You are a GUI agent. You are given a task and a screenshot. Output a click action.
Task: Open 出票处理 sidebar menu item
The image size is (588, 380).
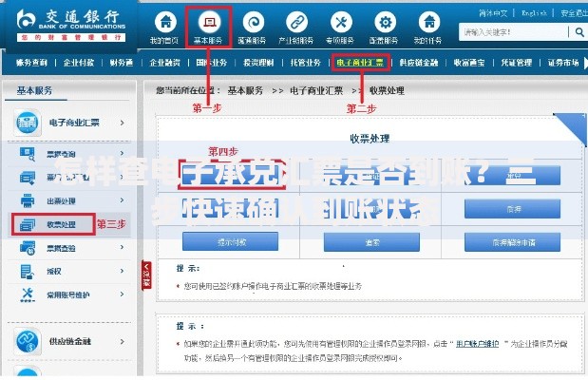coord(61,201)
